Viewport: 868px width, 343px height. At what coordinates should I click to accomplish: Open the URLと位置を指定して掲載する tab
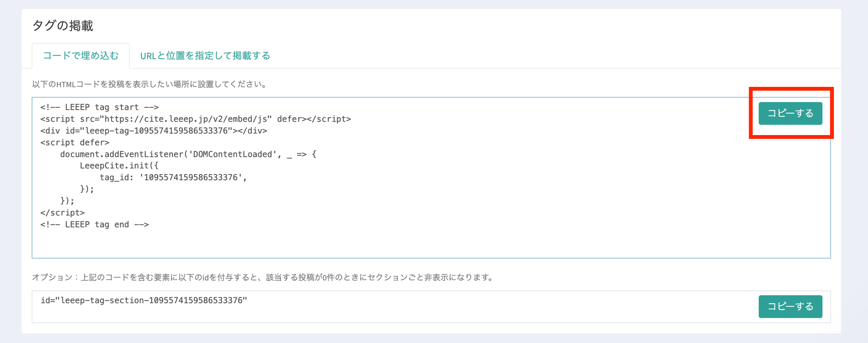(205, 56)
